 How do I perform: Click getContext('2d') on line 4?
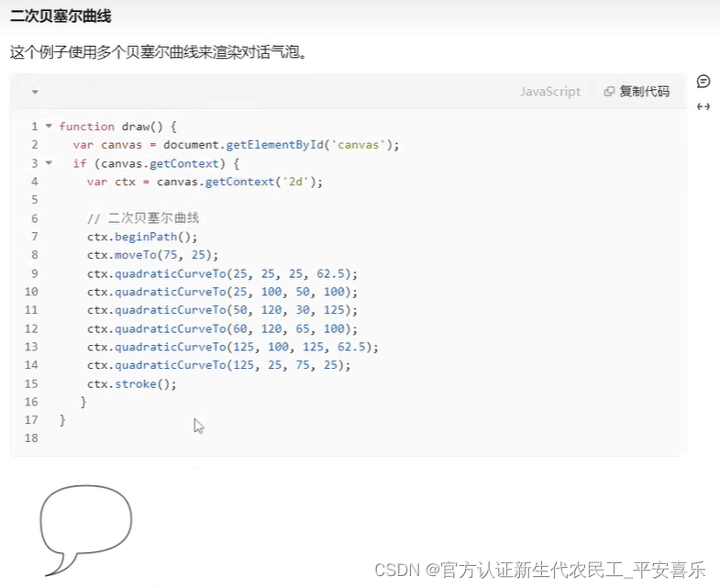click(263, 182)
